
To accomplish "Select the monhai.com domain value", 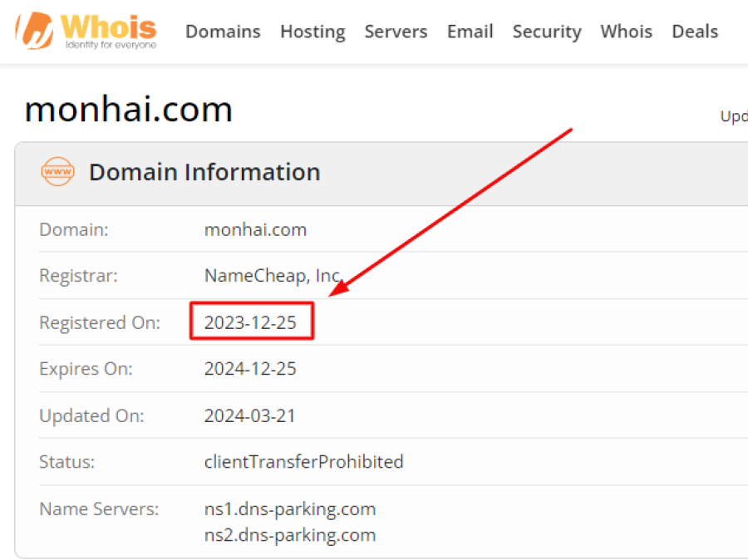I will (255, 230).
